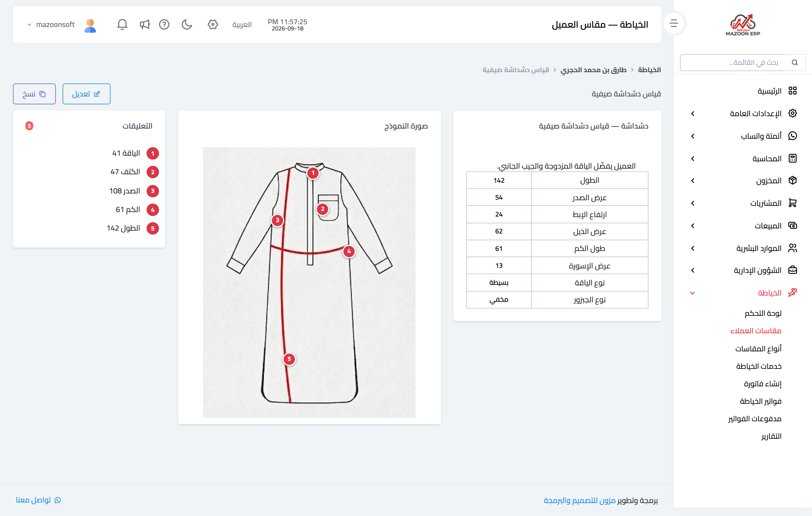This screenshot has width=812, height=516.
Task: Select comment 4 الكم 61
Action: point(137,210)
